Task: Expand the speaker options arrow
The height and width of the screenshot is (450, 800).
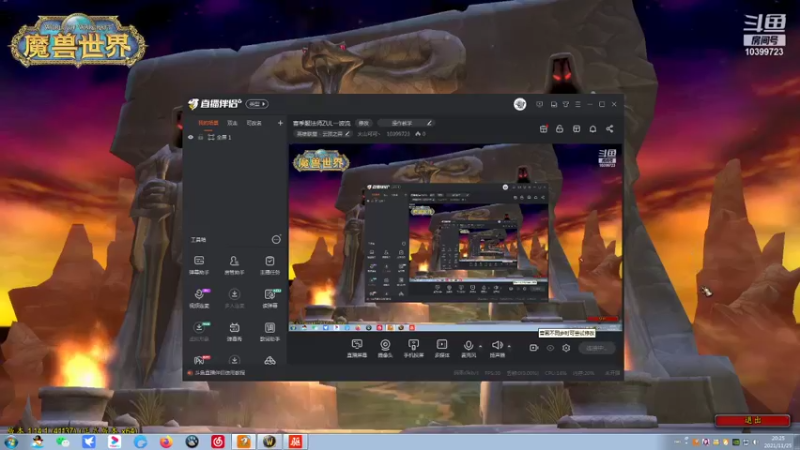Action: coord(509,346)
